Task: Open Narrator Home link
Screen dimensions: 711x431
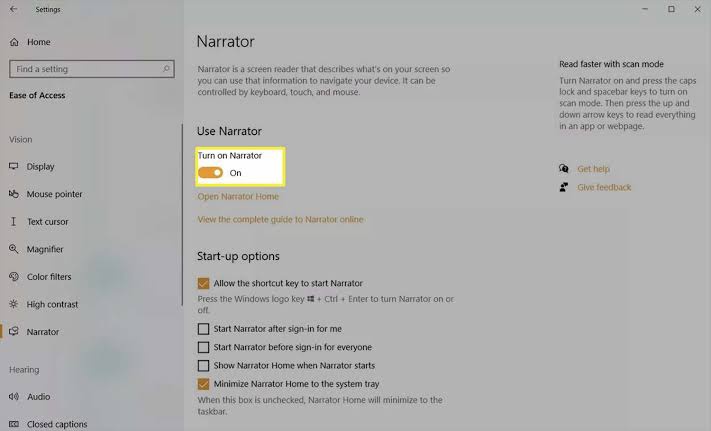Action: click(238, 196)
